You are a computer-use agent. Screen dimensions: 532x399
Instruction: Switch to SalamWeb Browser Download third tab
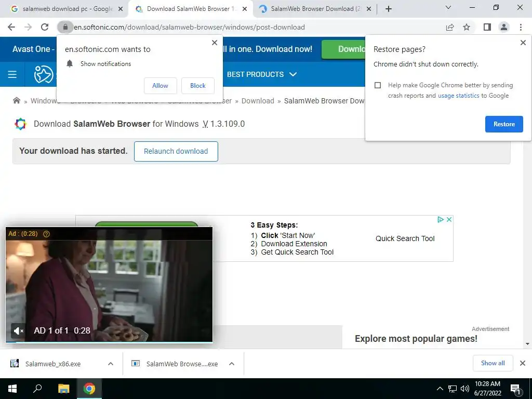[x=314, y=9]
